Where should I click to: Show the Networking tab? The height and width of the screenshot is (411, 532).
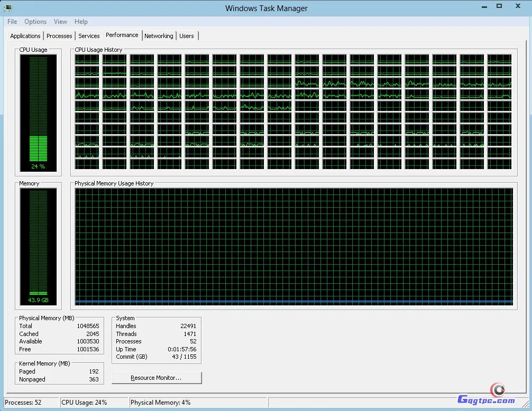coord(159,36)
